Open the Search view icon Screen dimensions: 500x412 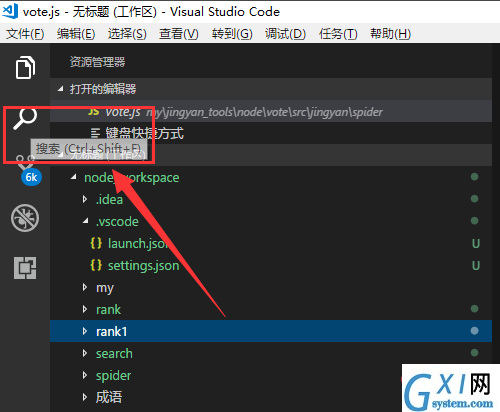tap(25, 119)
